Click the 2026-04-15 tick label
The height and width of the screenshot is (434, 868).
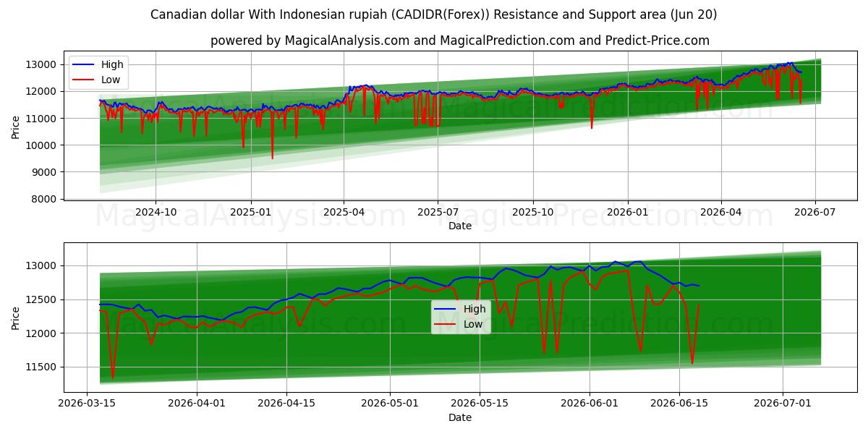coord(286,404)
